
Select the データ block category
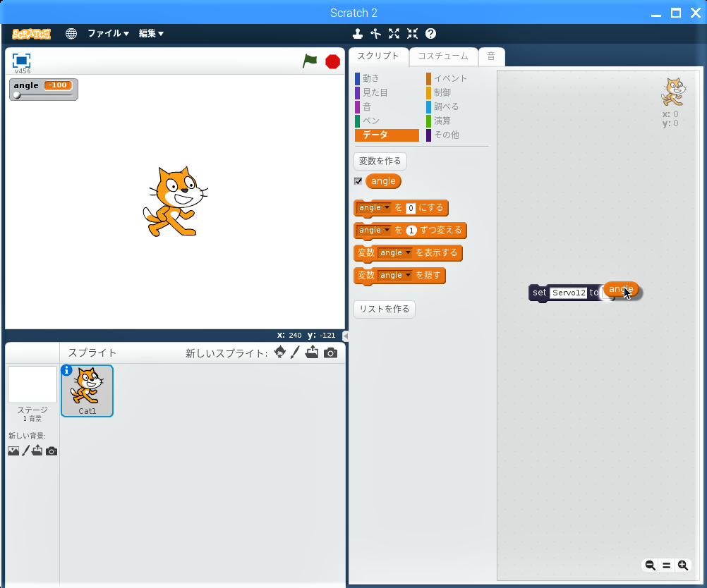pyautogui.click(x=387, y=135)
